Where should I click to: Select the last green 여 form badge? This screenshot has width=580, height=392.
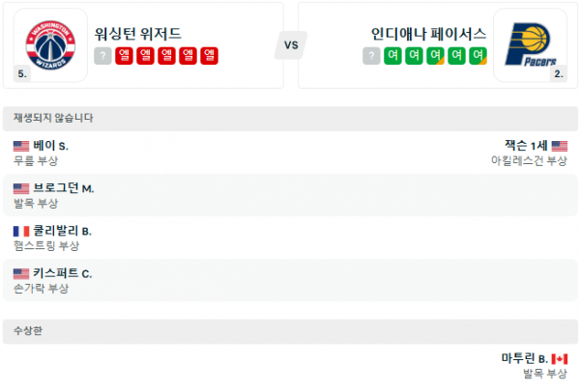tap(478, 57)
